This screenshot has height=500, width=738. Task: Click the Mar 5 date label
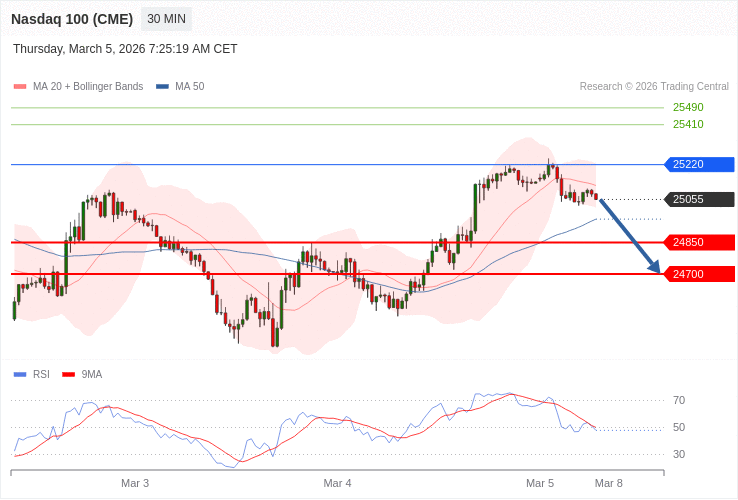pyautogui.click(x=540, y=483)
